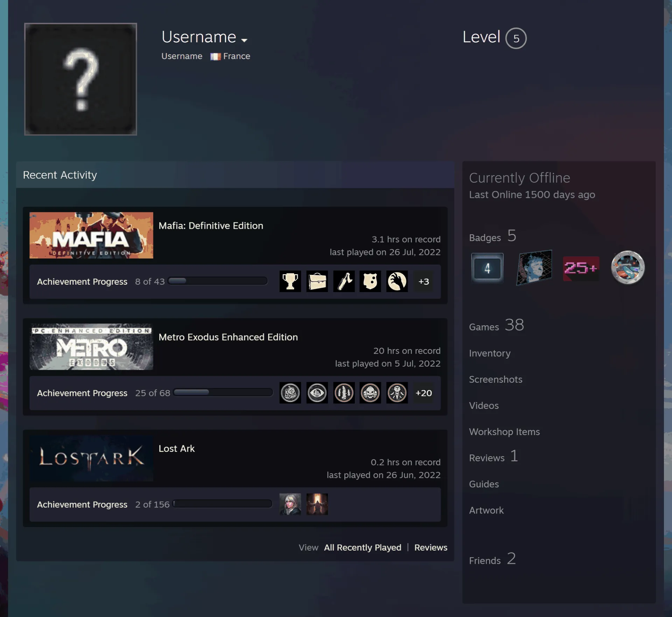
Task: Open All Recently Played link
Action: pos(363,547)
